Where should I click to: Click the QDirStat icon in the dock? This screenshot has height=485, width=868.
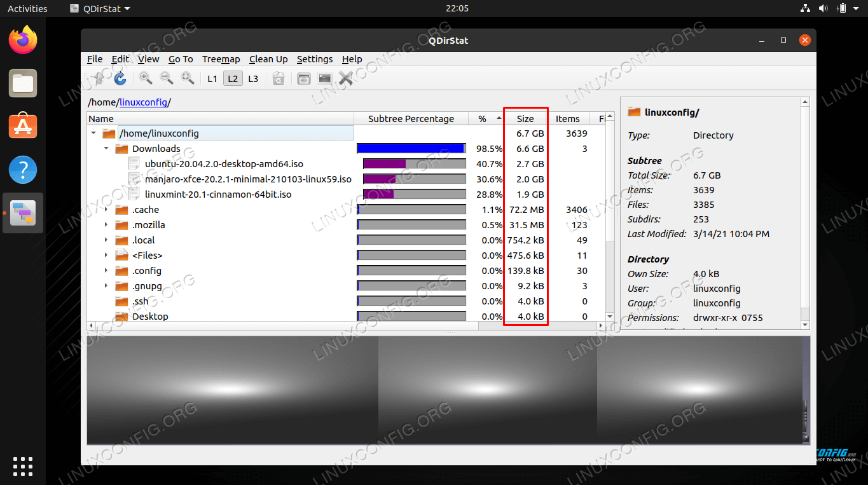tap(23, 213)
